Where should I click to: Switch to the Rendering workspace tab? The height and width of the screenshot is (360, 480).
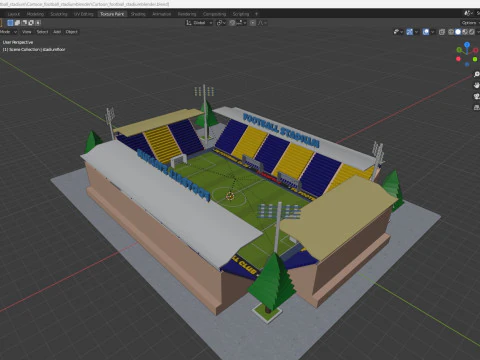(x=187, y=14)
